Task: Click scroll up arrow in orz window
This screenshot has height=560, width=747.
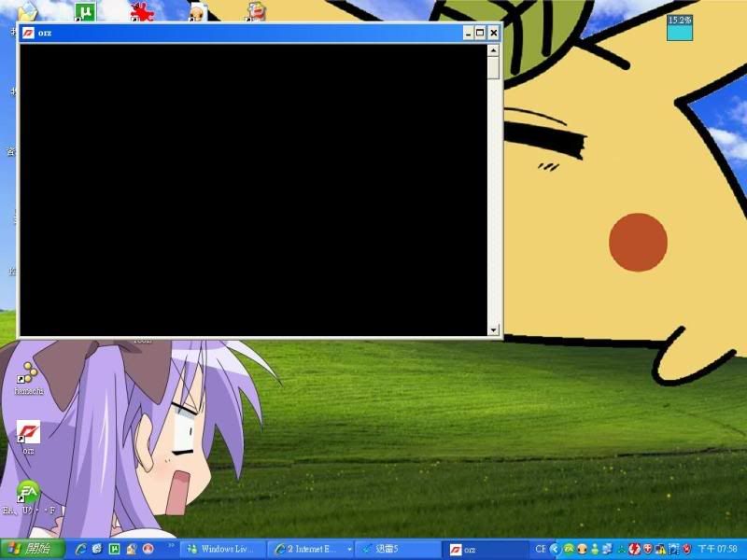Action: click(x=493, y=49)
